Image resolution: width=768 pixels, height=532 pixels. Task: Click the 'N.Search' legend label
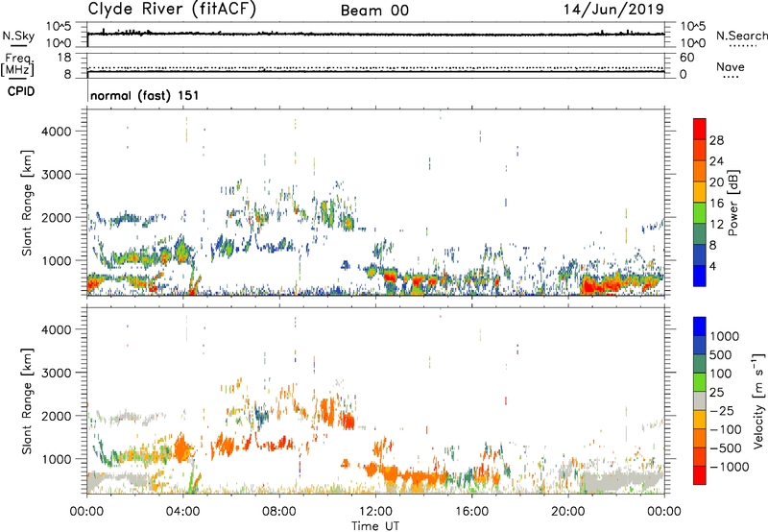click(741, 36)
